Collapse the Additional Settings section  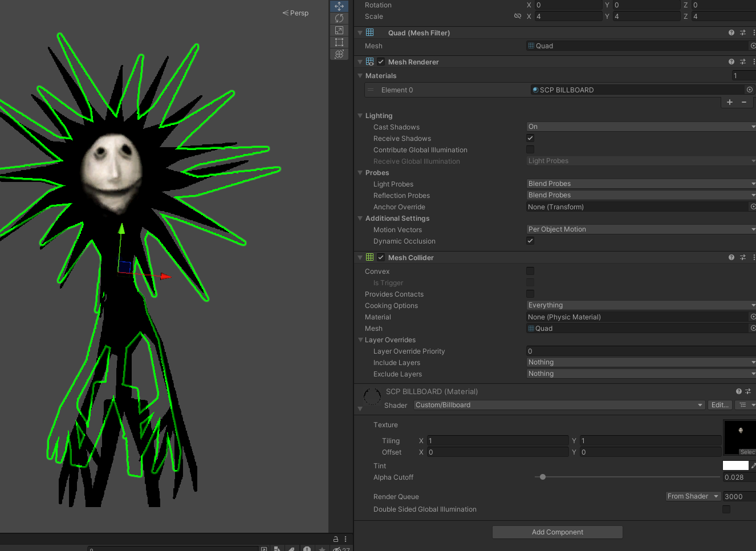[360, 218]
